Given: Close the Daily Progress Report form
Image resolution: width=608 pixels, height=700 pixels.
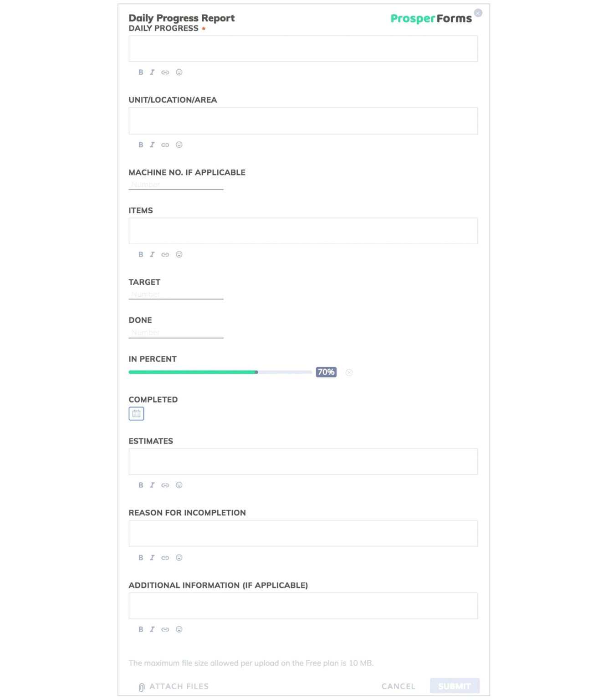Looking at the screenshot, I should click(x=478, y=13).
